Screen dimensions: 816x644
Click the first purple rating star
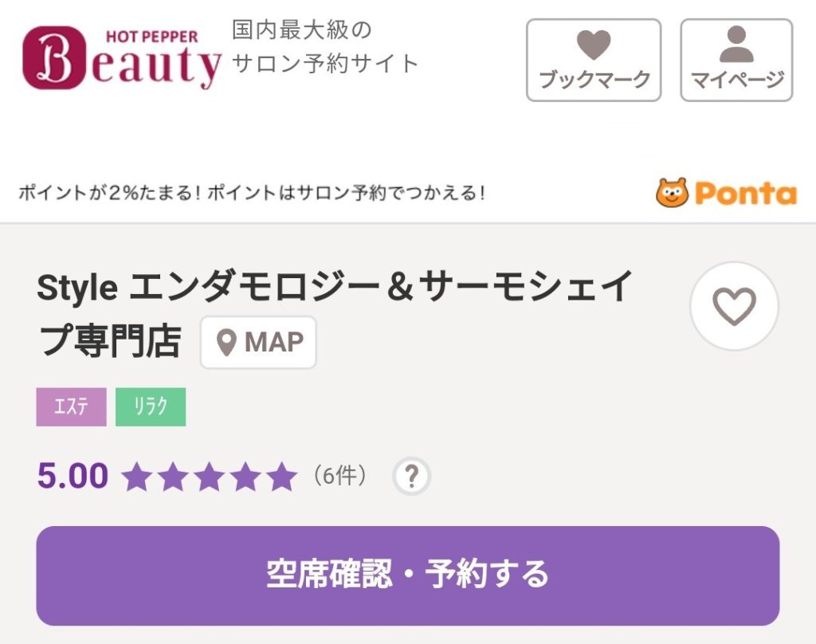[x=136, y=477]
